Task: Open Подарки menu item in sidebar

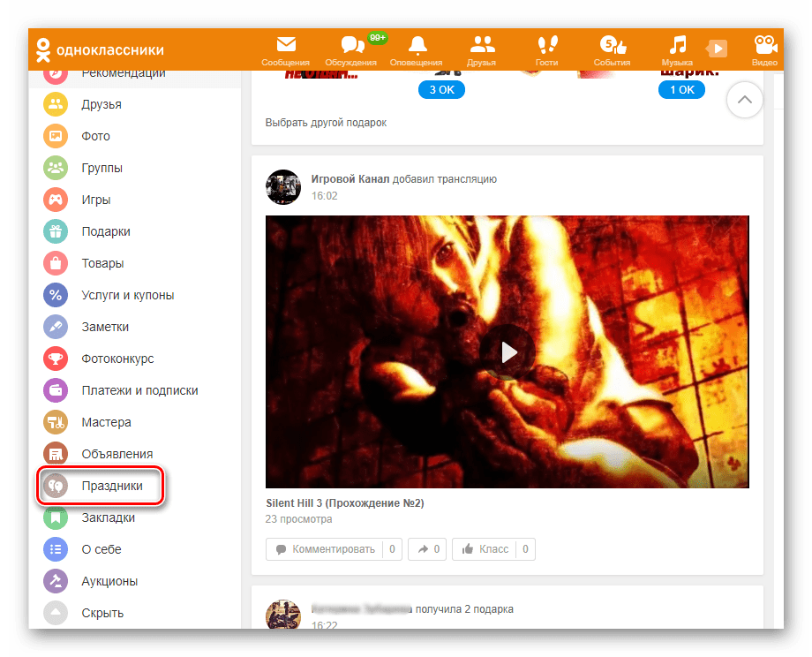Action: (106, 231)
